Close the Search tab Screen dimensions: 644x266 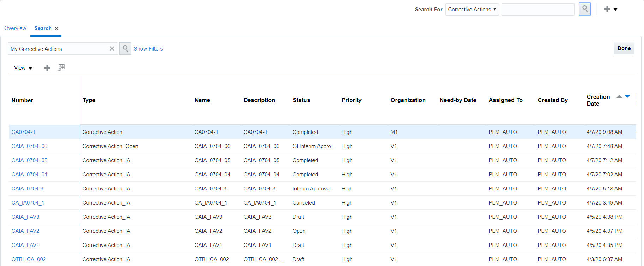point(57,29)
